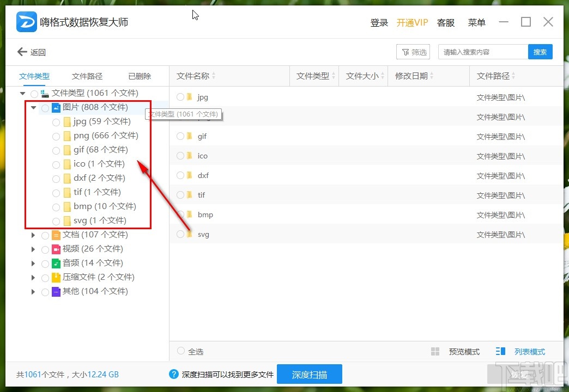Select the 列表模式 list view icon

point(500,351)
